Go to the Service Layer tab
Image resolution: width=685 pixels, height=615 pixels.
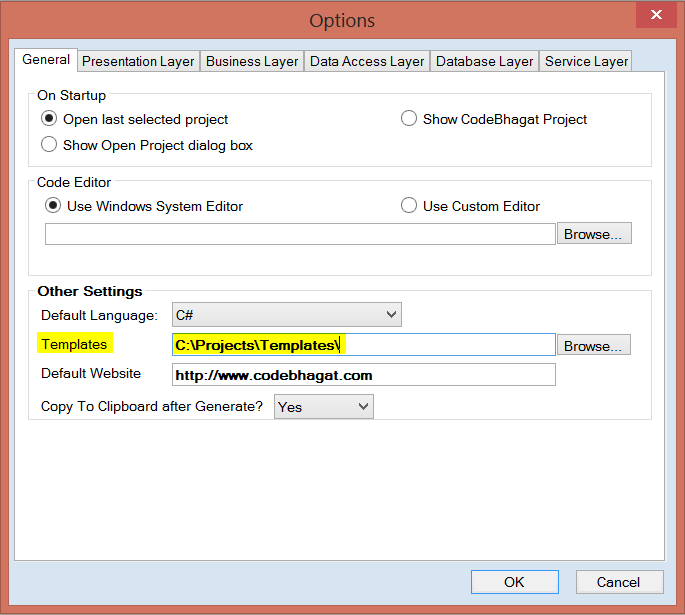click(x=586, y=61)
